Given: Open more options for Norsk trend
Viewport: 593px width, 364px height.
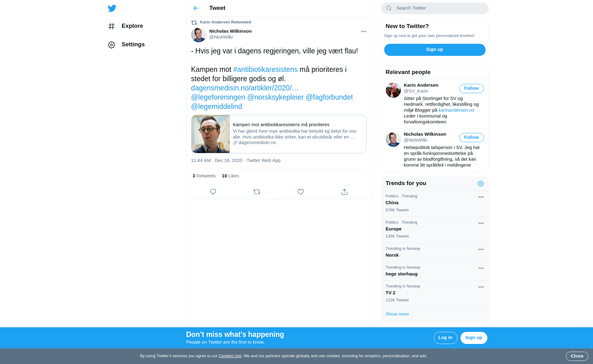Looking at the screenshot, I should point(481,250).
